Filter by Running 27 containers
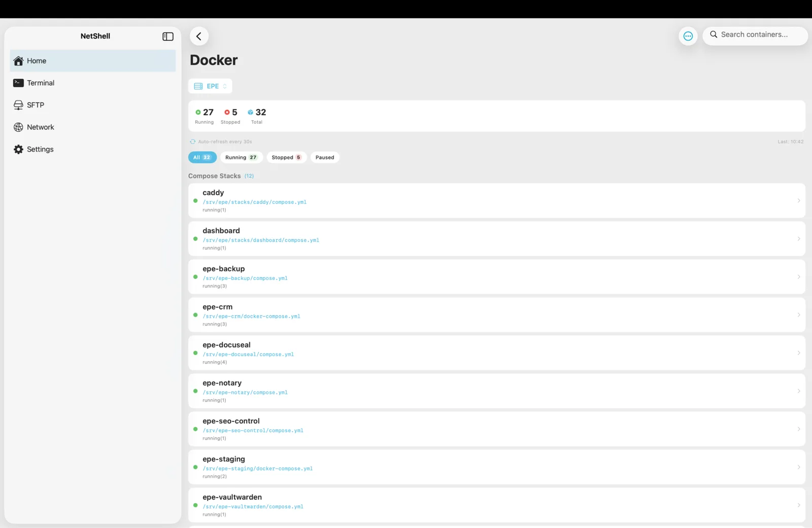This screenshot has height=528, width=812. 242,157
